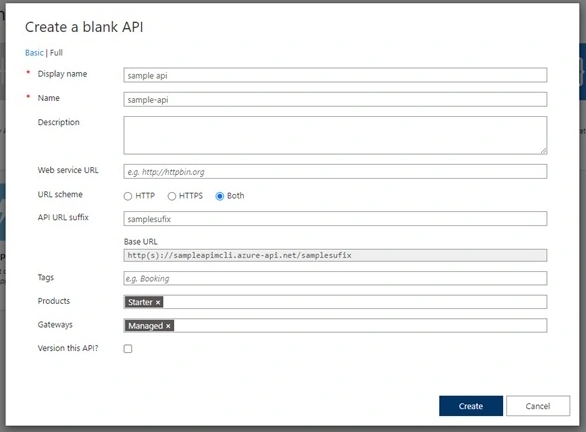The image size is (586, 432).
Task: Focus the Name field containing sample-api
Action: (x=335, y=99)
